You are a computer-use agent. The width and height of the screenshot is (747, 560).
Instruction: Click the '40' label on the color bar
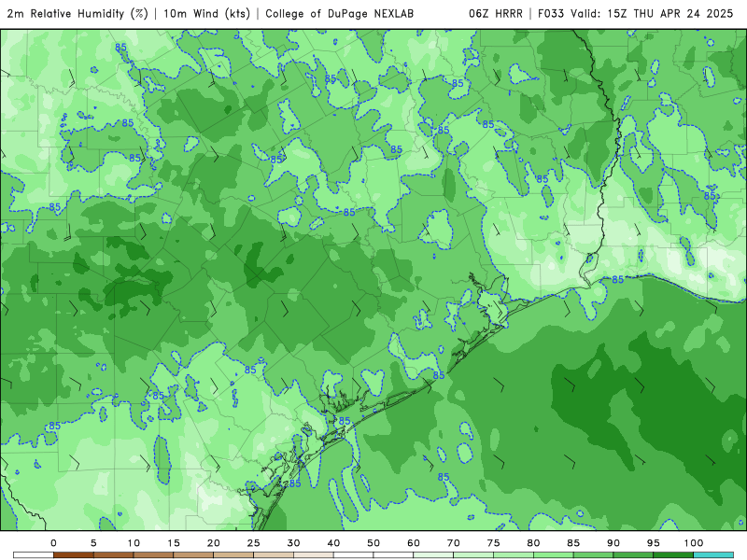click(333, 543)
